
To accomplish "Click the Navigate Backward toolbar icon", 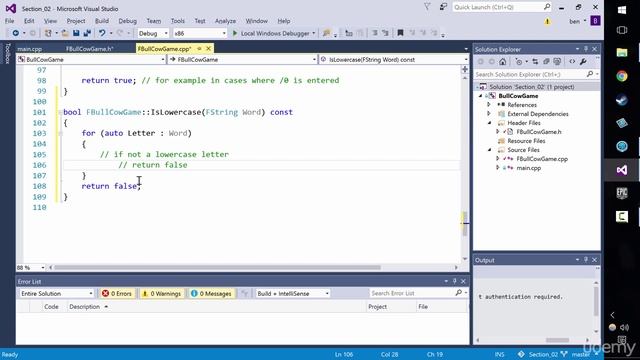I will pyautogui.click(x=16, y=33).
